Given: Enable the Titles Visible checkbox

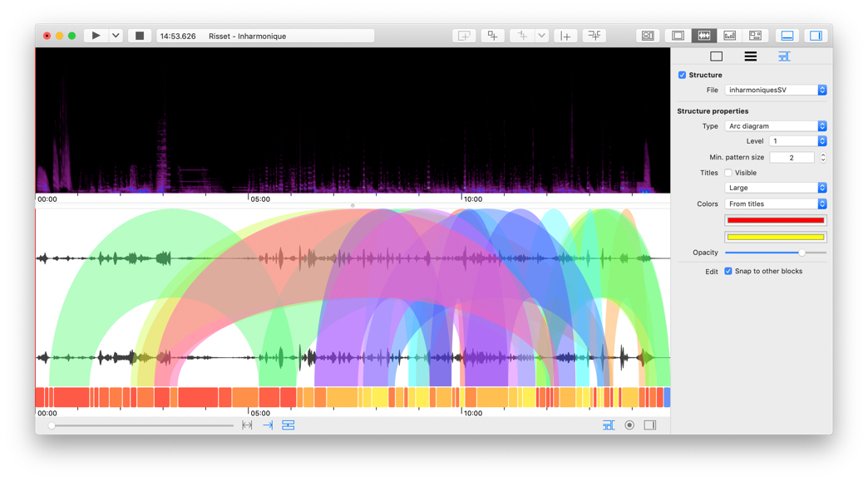Looking at the screenshot, I should coord(728,173).
